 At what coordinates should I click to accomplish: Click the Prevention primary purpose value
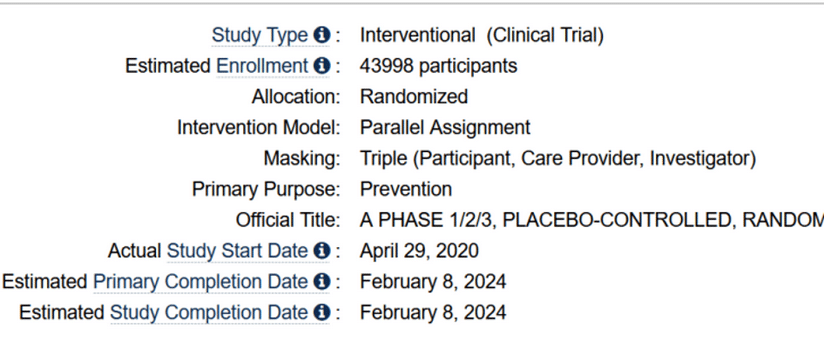(406, 189)
